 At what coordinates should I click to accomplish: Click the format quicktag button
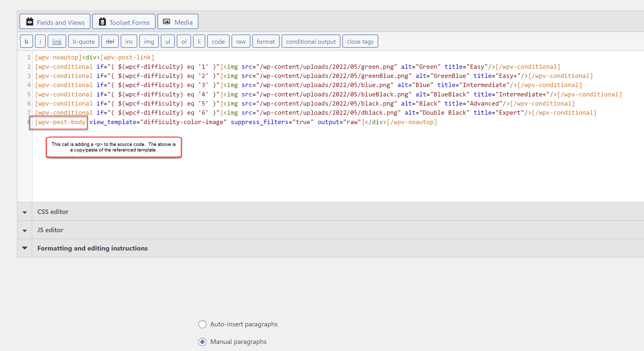266,41
